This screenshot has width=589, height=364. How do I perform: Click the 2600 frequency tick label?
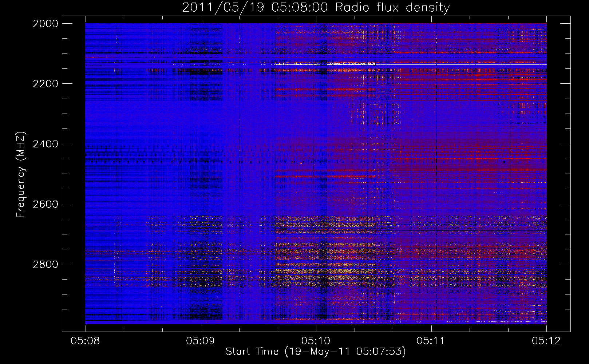46,204
